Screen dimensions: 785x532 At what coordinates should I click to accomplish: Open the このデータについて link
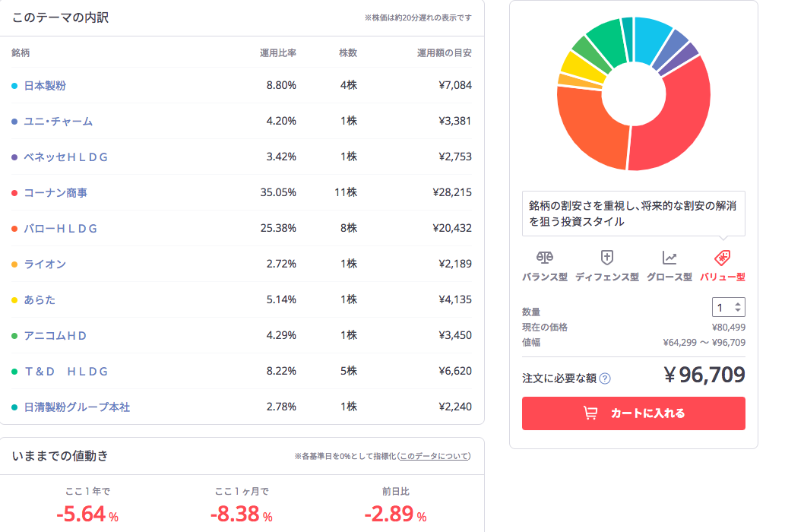(x=434, y=456)
